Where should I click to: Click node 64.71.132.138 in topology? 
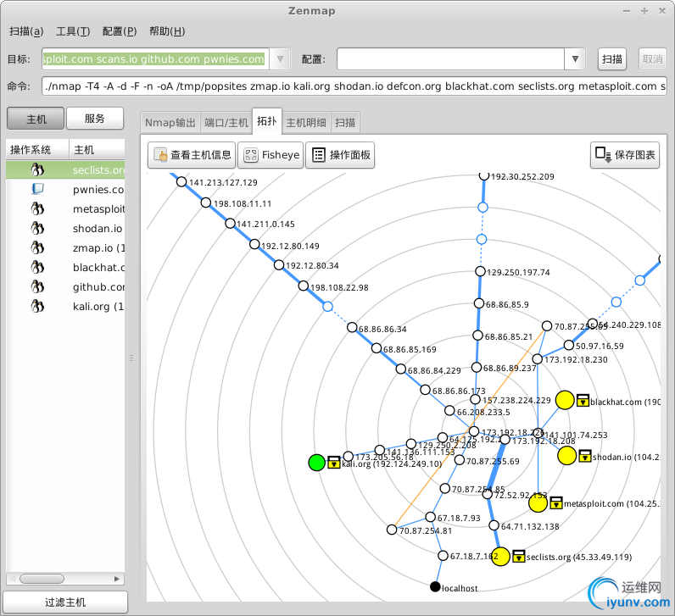coord(494,525)
